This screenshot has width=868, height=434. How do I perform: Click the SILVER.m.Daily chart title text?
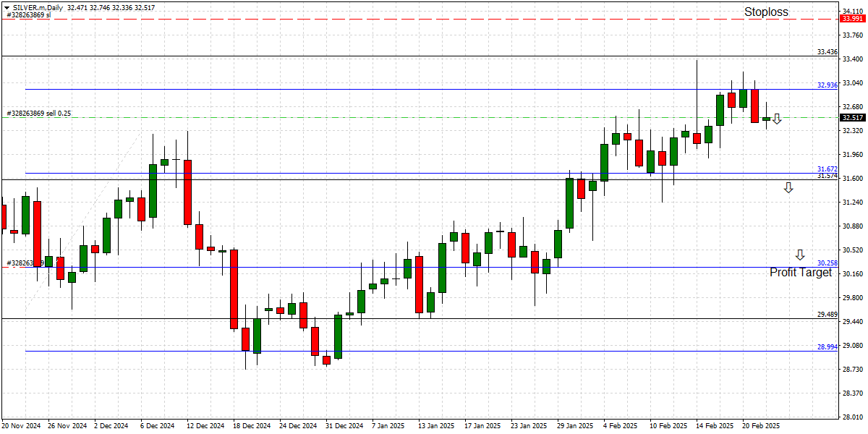(36, 7)
